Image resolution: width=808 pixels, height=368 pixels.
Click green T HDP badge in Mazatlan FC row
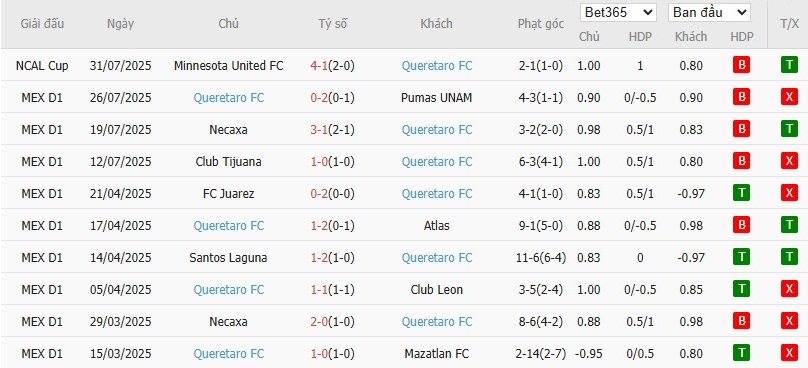point(742,353)
